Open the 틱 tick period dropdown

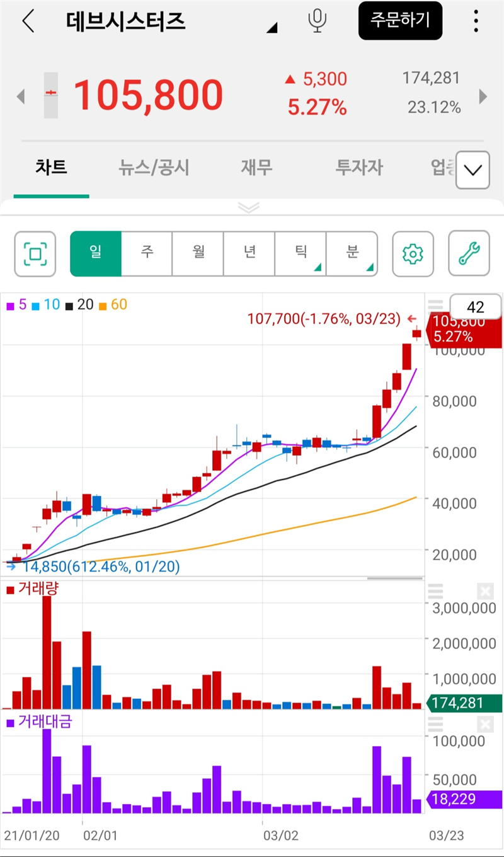coord(301,254)
